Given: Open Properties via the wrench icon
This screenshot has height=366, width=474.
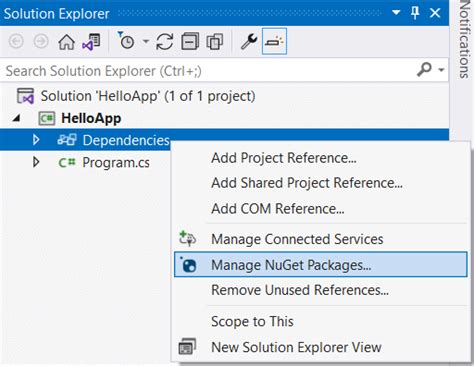Looking at the screenshot, I should 249,42.
